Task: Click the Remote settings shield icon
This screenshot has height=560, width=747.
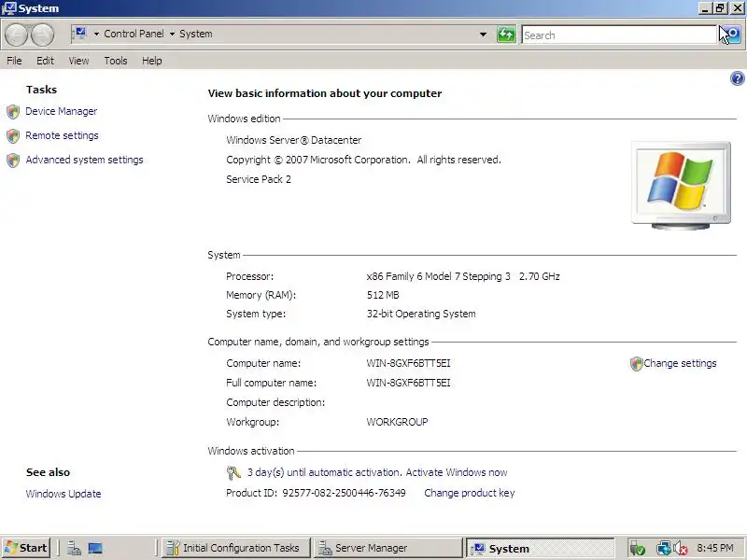Action: 13,136
